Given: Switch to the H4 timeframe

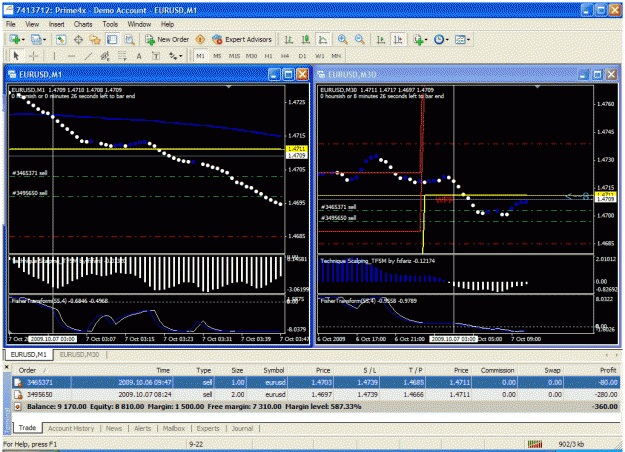Looking at the screenshot, I should [285, 56].
